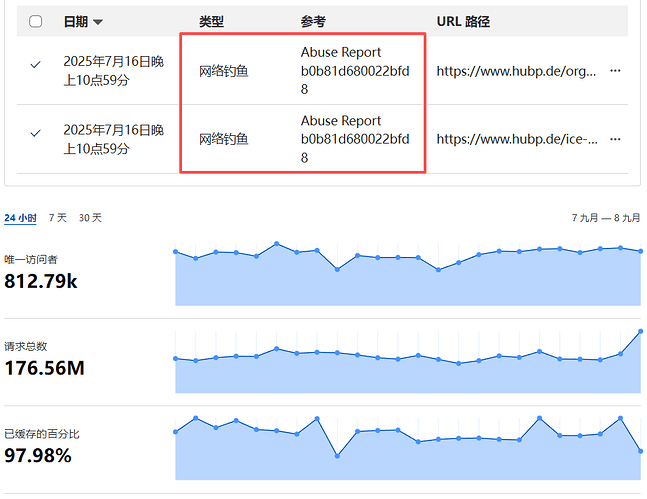Select 网络钓鱼 type in hubp.de/ice row

point(224,140)
